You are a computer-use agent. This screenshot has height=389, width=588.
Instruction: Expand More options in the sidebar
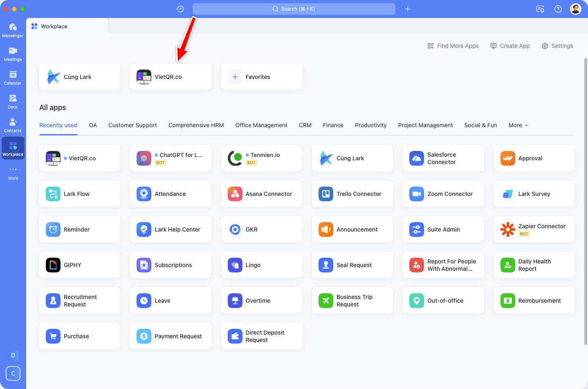click(13, 173)
